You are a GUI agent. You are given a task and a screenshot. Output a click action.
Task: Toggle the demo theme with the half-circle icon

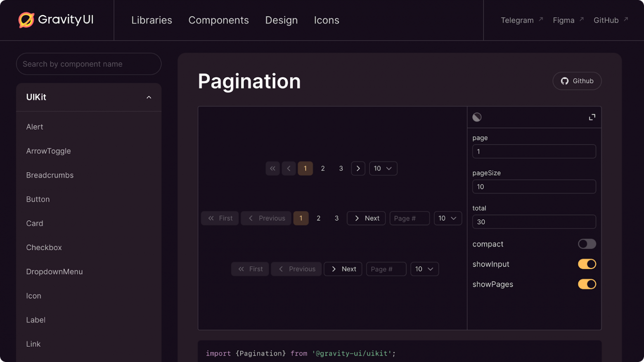click(477, 117)
